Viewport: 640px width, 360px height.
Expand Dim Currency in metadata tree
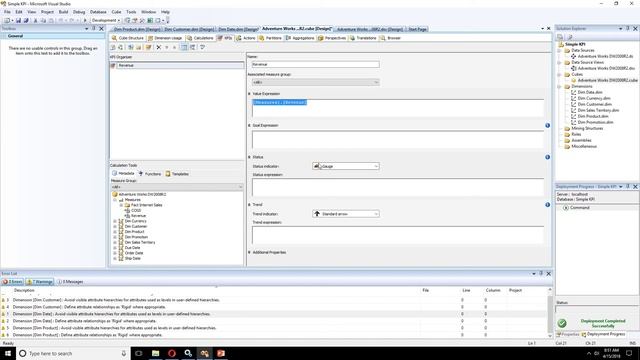[115, 221]
